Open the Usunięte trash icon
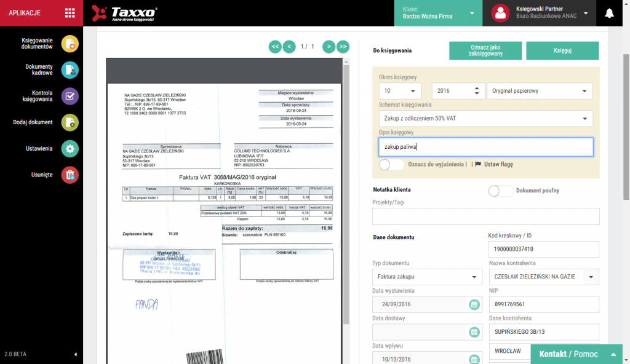The height and width of the screenshot is (364, 630). tap(70, 175)
